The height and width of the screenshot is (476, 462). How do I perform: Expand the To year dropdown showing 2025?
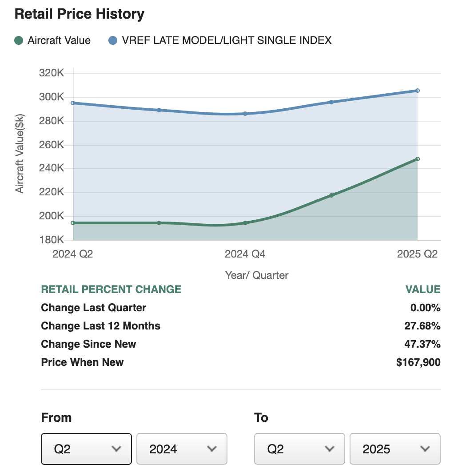(x=395, y=449)
